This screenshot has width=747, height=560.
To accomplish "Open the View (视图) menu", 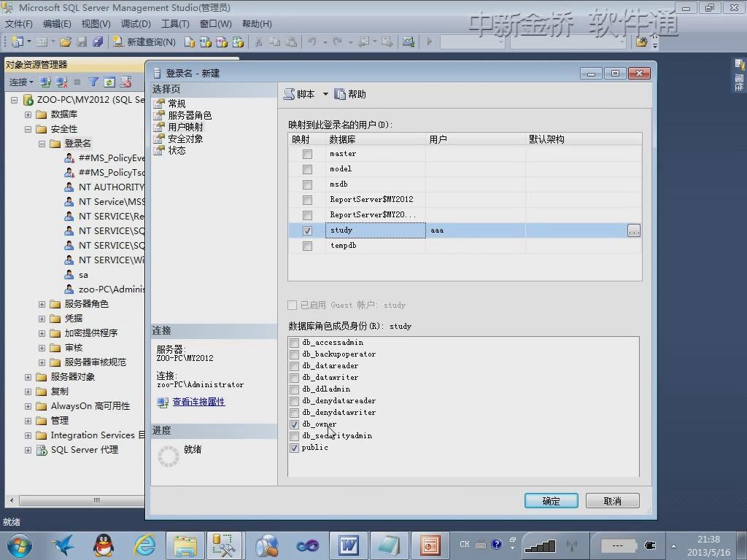I will pos(96,24).
